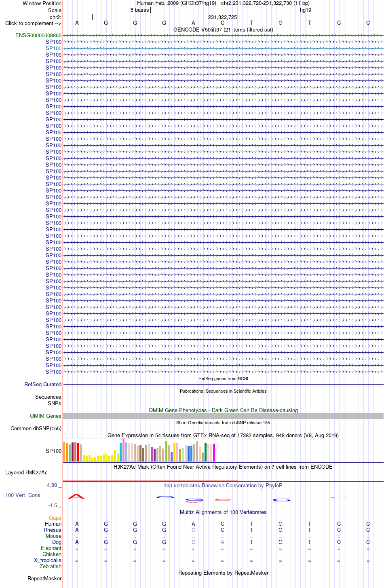
Task: Click the 100 Vert. Cons track label
Action: pyautogui.click(x=23, y=495)
